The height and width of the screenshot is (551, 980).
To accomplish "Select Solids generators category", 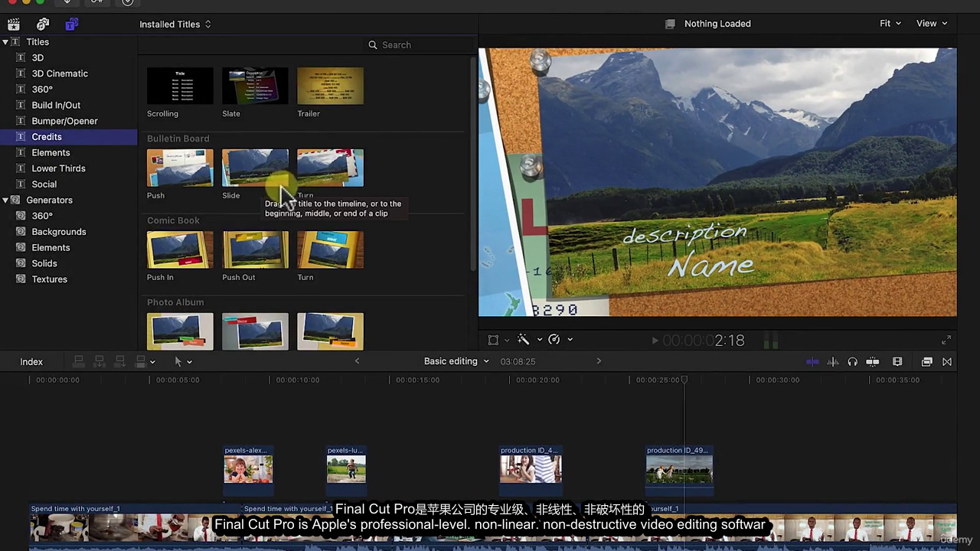I will click(44, 263).
